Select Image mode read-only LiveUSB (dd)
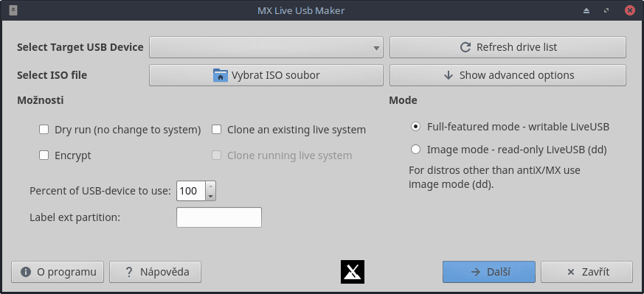 pos(415,150)
